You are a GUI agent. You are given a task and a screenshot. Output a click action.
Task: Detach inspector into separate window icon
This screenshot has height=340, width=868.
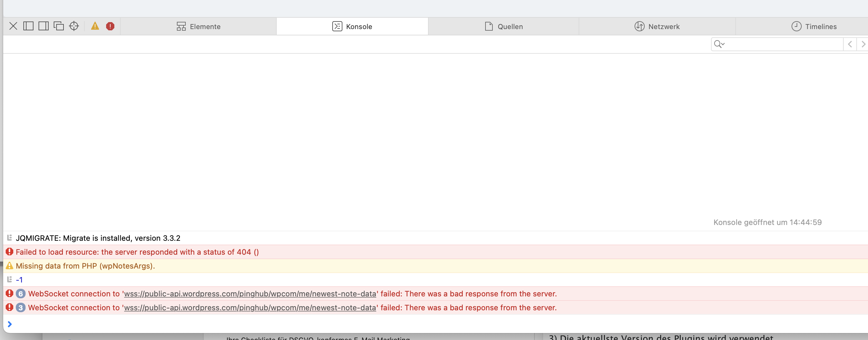point(59,26)
